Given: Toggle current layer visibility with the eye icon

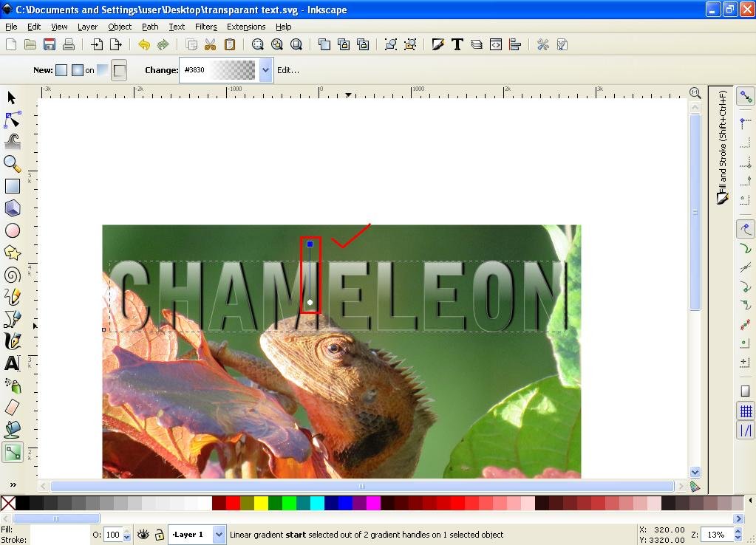Looking at the screenshot, I should [143, 534].
